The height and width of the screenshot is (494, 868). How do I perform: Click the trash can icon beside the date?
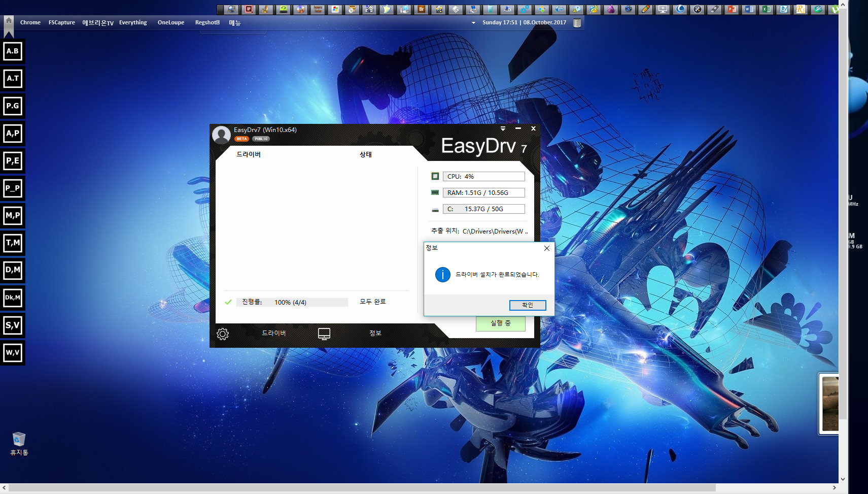point(577,22)
